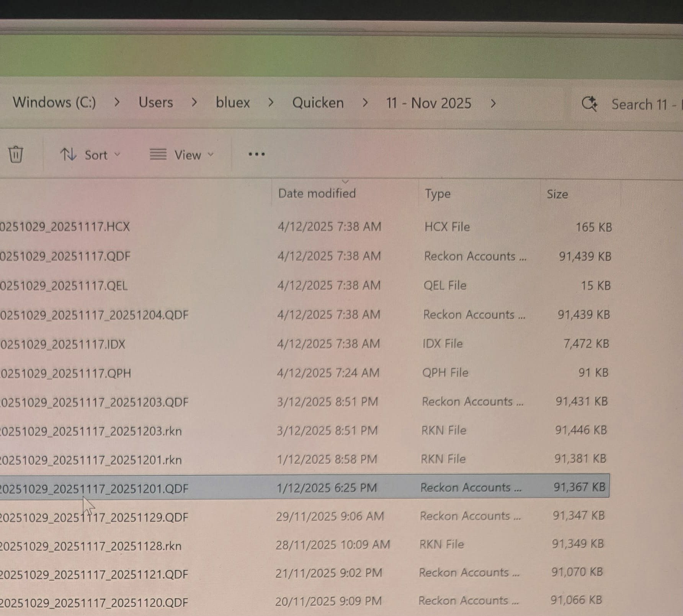Image resolution: width=683 pixels, height=616 pixels.
Task: Navigate to Quicken breadcrumb folder
Action: coord(318,103)
